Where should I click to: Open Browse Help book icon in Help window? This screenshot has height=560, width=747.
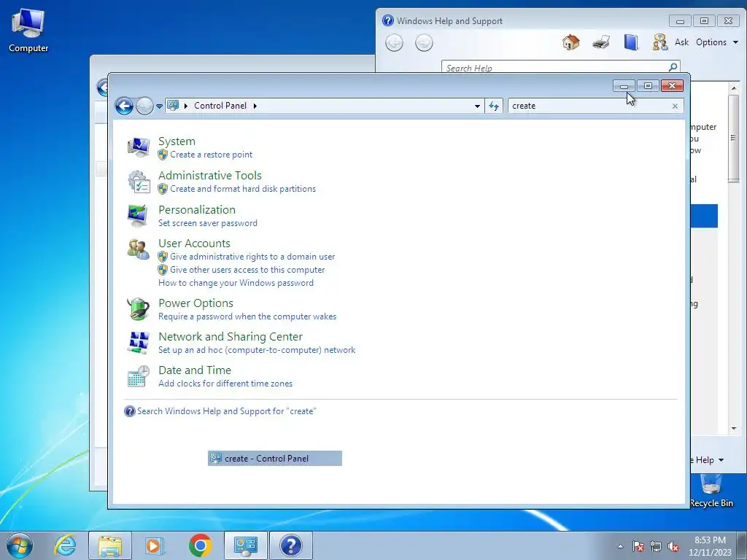tap(631, 42)
